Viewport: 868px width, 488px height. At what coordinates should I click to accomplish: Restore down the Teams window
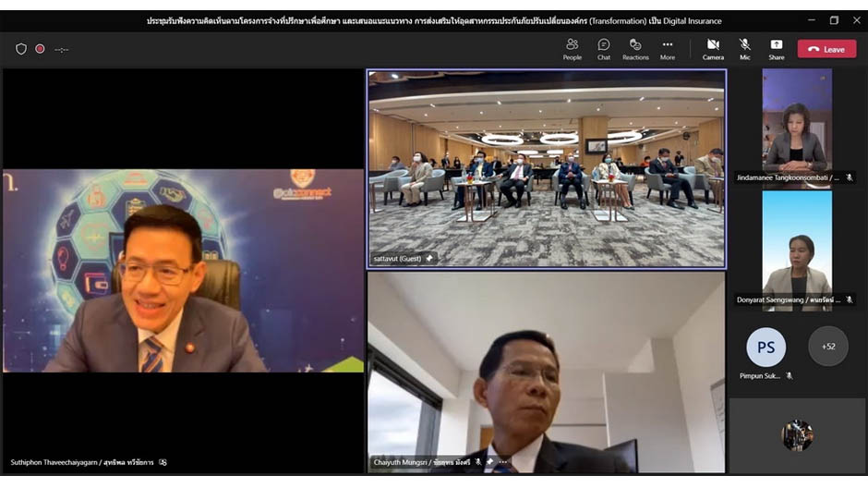[834, 20]
